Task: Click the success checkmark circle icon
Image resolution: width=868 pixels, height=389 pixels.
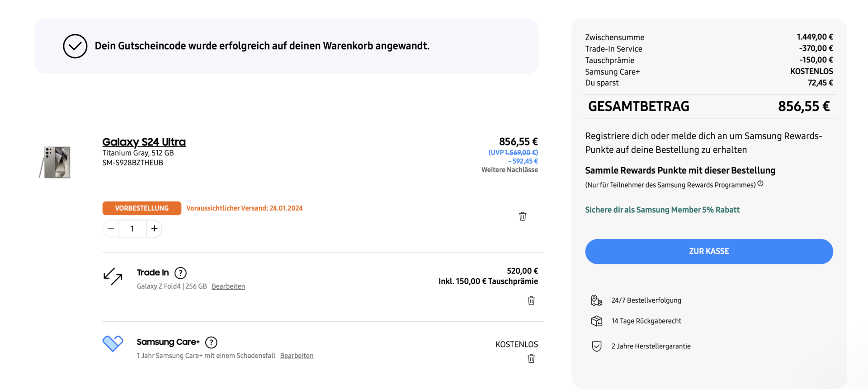Action: pyautogui.click(x=75, y=46)
